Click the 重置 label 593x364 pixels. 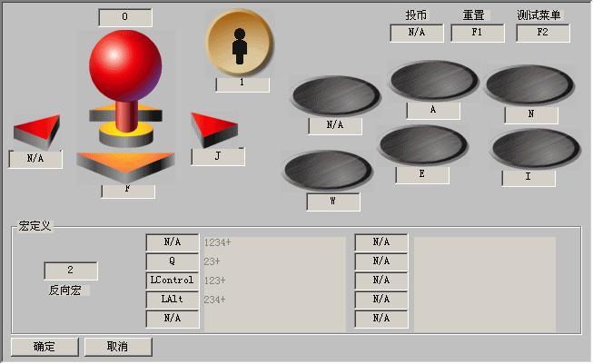474,15
